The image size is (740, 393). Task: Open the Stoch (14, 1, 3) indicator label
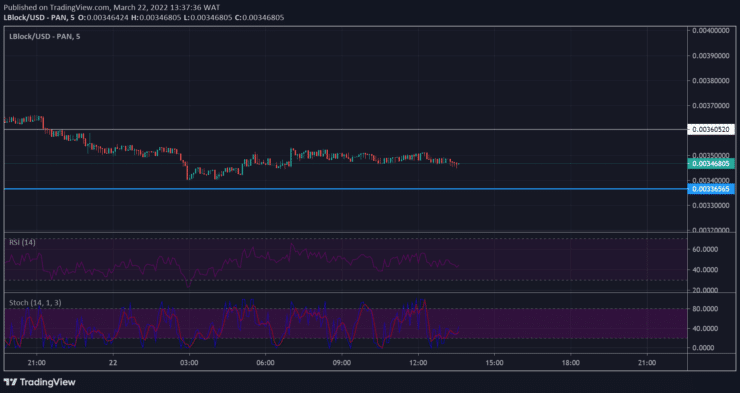pos(35,302)
